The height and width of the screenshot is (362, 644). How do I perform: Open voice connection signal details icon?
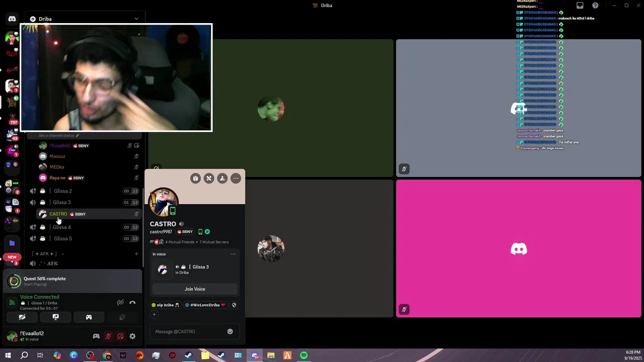click(x=12, y=302)
